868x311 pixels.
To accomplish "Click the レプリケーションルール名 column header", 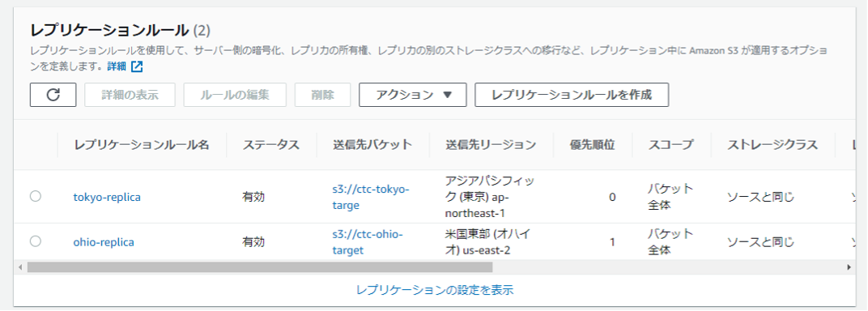I will [x=142, y=145].
